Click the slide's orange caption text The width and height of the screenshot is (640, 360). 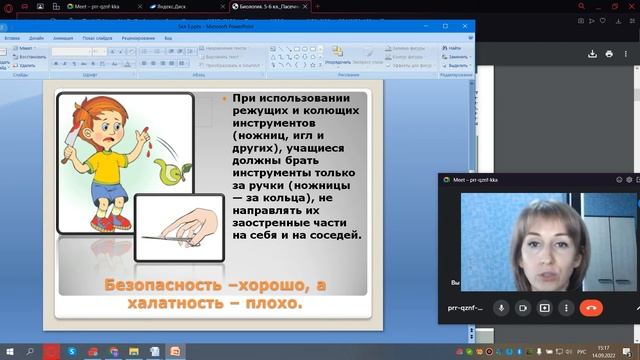click(215, 294)
